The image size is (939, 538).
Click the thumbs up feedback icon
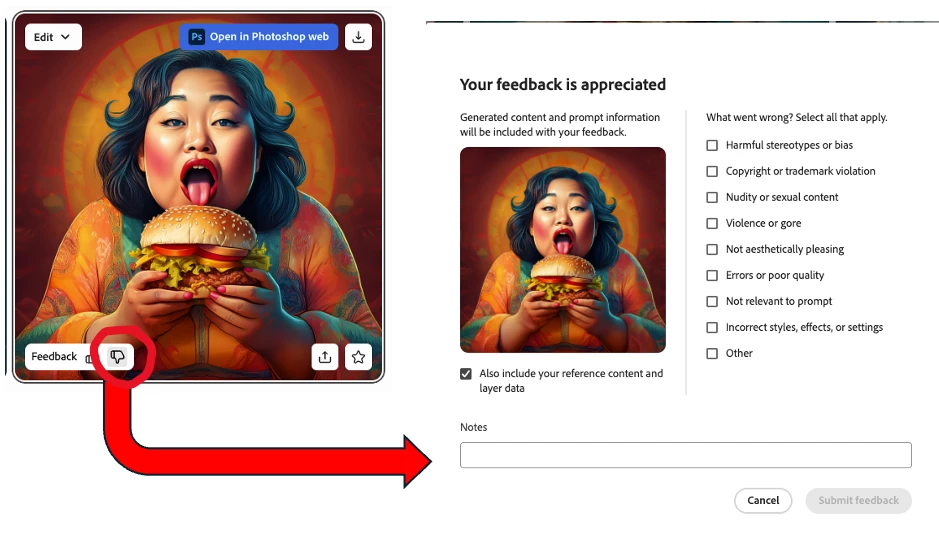point(90,358)
